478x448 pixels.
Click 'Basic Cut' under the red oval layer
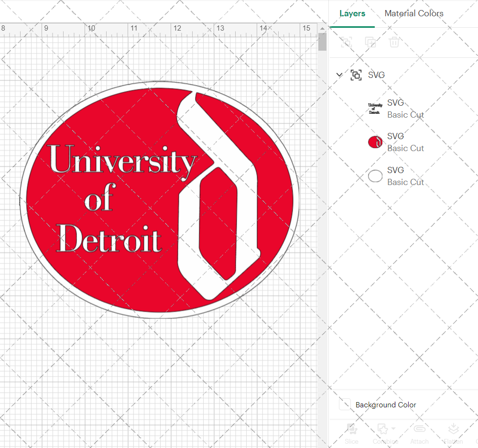click(x=405, y=148)
